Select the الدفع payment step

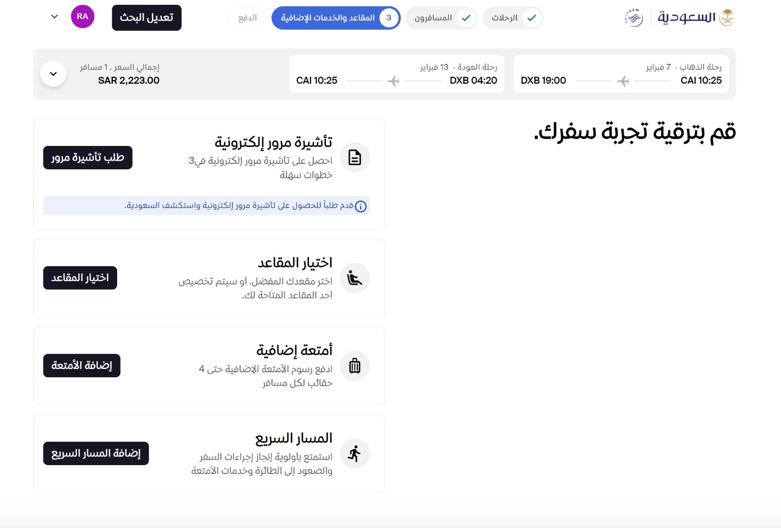tap(247, 18)
